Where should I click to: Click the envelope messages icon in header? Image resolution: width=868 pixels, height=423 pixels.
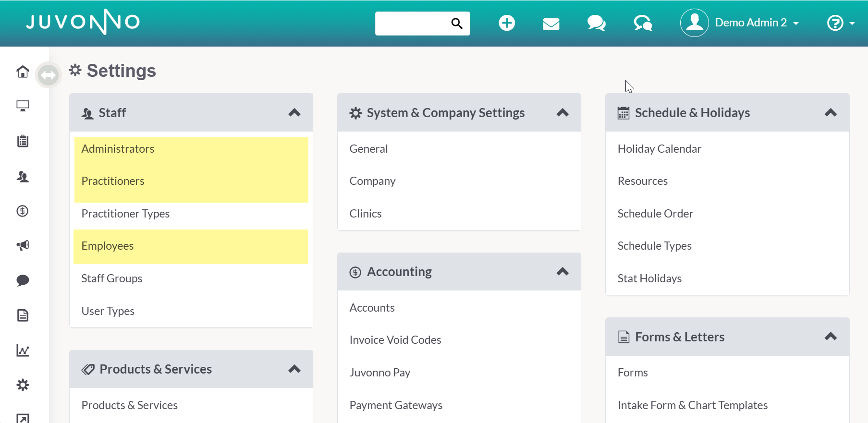coord(551,24)
